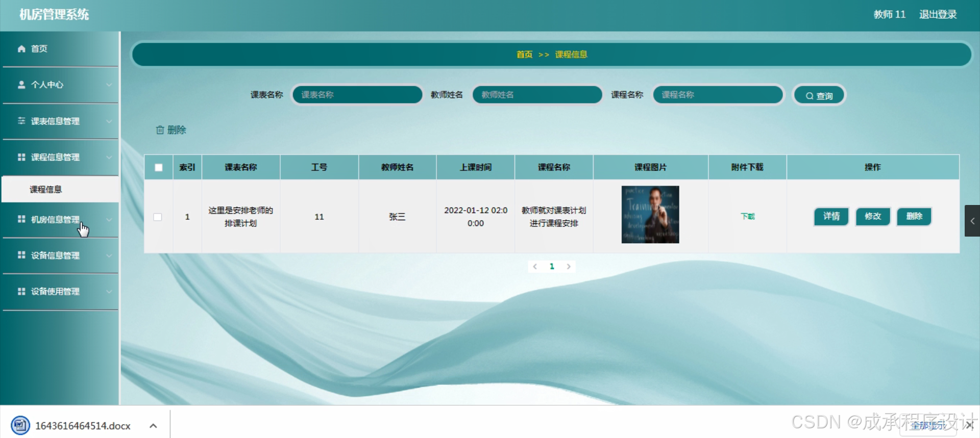Click the course image thumbnail in row 1
Screen dimensions: 980x438
[x=650, y=215]
